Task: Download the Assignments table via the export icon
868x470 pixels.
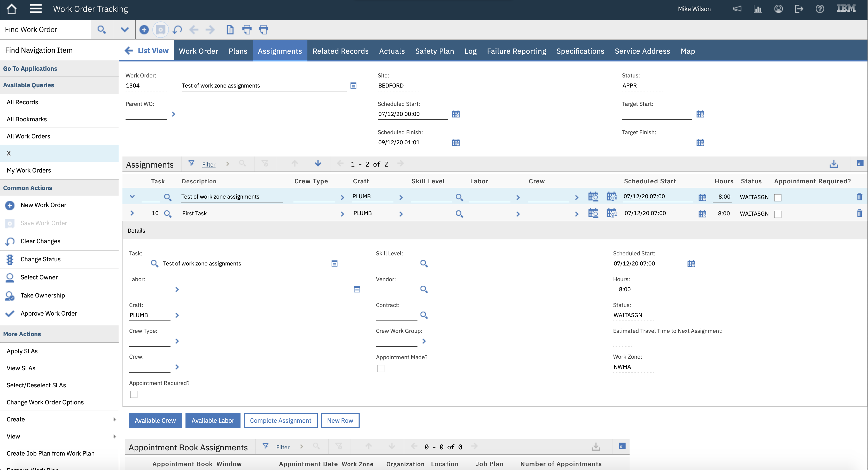Action: (834, 164)
